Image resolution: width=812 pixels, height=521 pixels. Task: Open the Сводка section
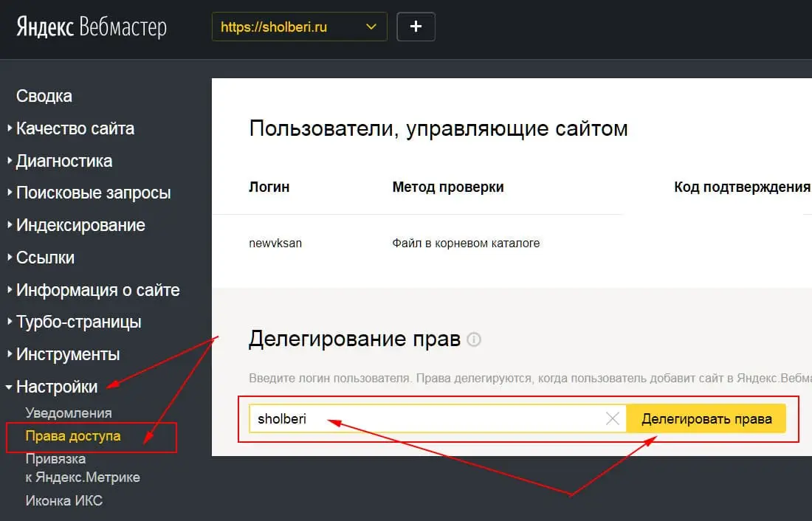44,96
